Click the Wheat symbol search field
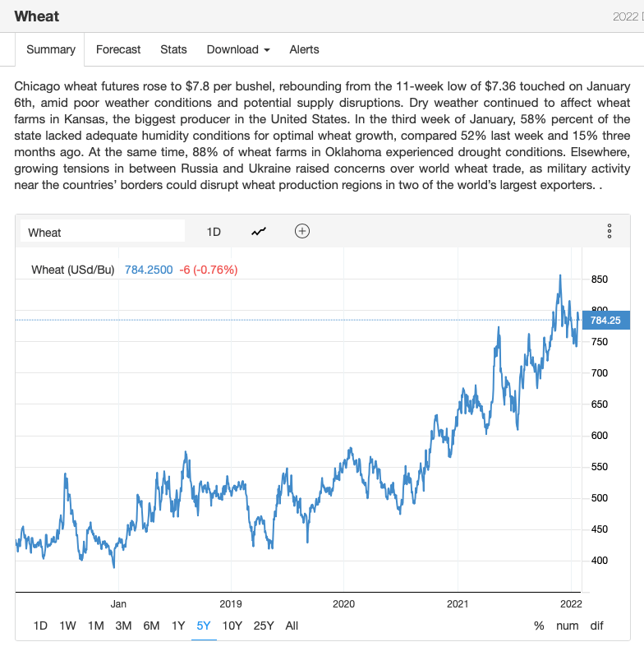The image size is (644, 665). (x=102, y=232)
